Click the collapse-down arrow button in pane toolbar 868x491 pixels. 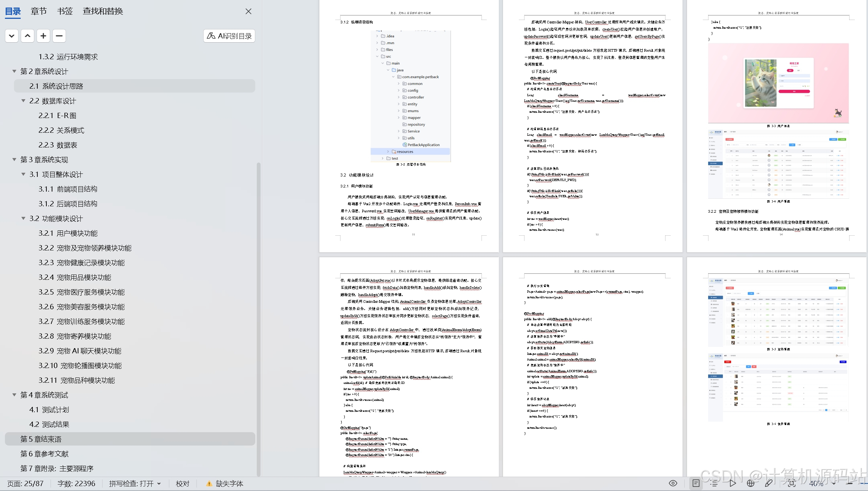point(12,36)
